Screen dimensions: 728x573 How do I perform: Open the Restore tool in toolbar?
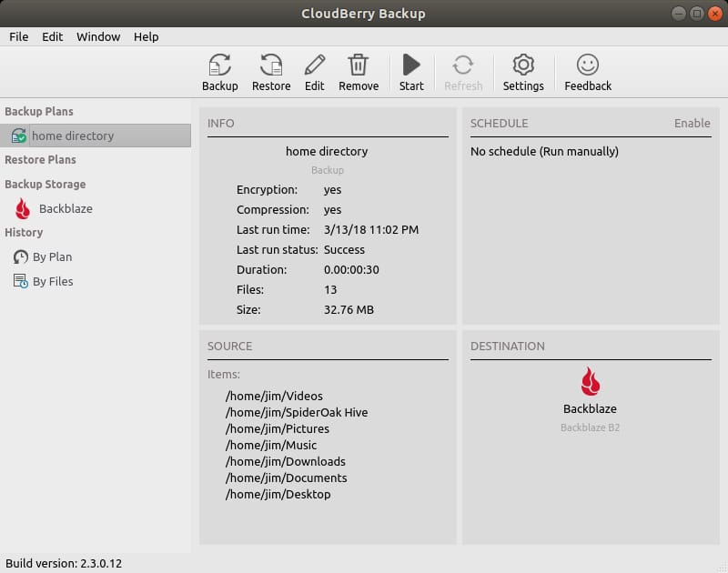coord(271,65)
